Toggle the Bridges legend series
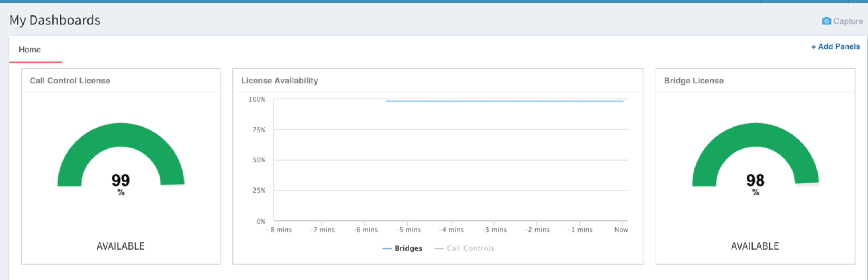Image resolution: width=868 pixels, height=280 pixels. (402, 248)
